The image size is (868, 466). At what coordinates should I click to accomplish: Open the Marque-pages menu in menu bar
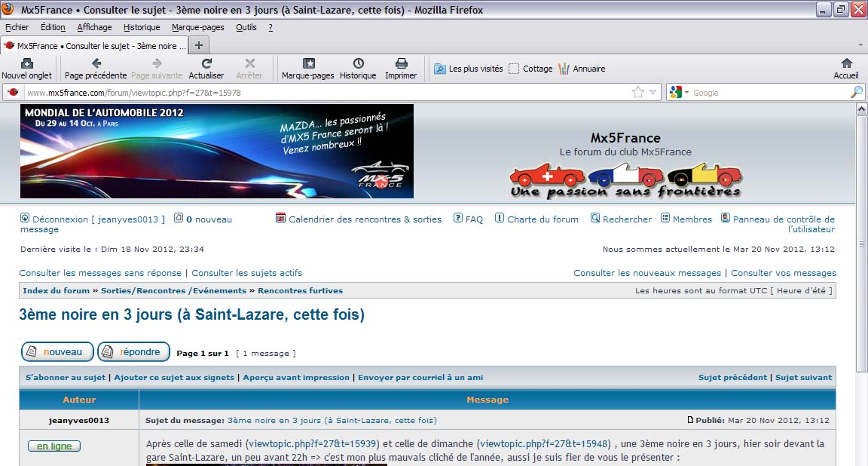point(197,27)
